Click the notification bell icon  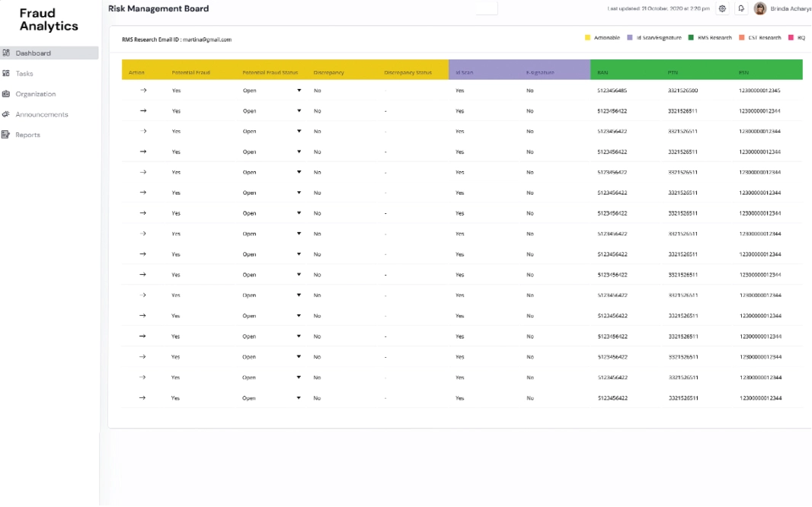[x=741, y=8]
